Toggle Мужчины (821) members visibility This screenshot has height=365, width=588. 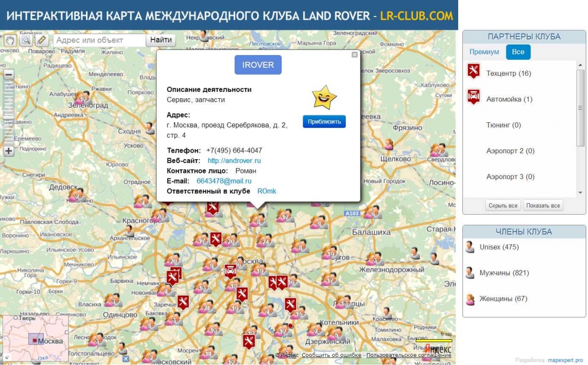(x=504, y=273)
